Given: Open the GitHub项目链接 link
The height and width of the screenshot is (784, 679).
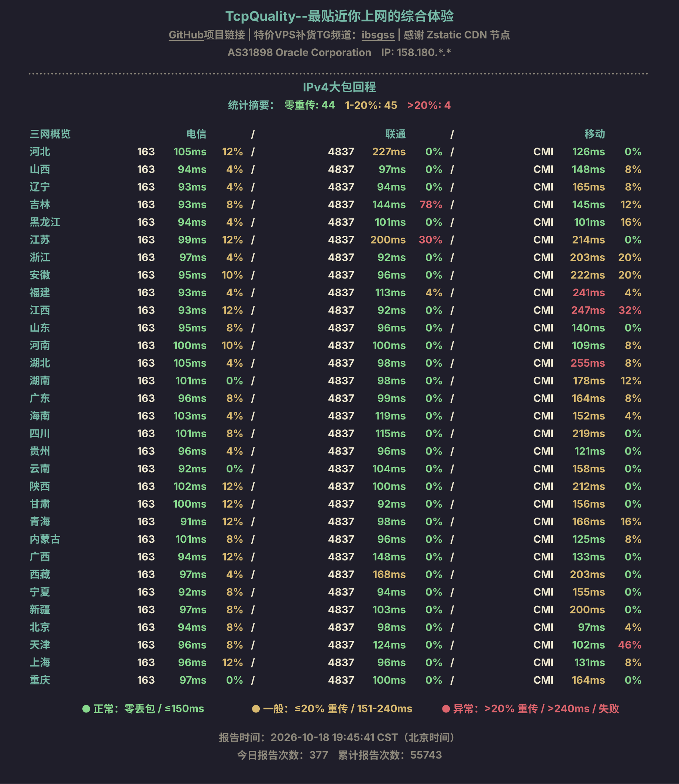Looking at the screenshot, I should 207,35.
